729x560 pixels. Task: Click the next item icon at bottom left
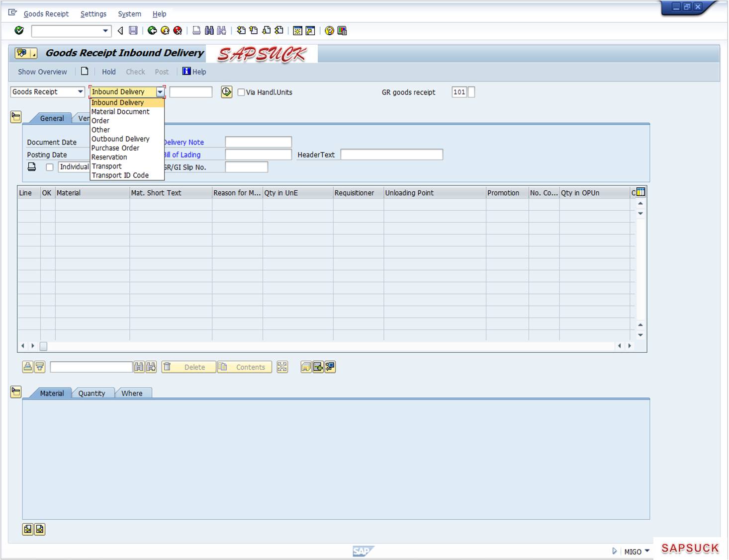40,529
